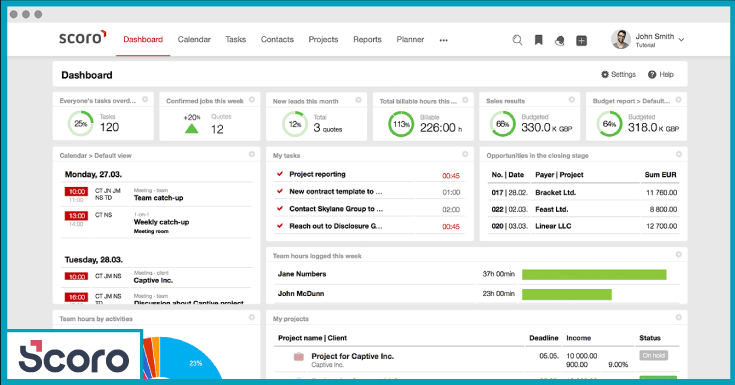Select the 13:00 Monday time badge
Viewport: 735px width, 385px height.
(76, 216)
